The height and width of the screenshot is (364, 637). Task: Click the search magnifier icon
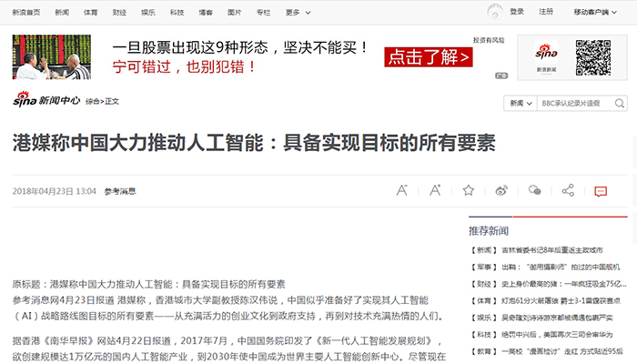(x=620, y=104)
